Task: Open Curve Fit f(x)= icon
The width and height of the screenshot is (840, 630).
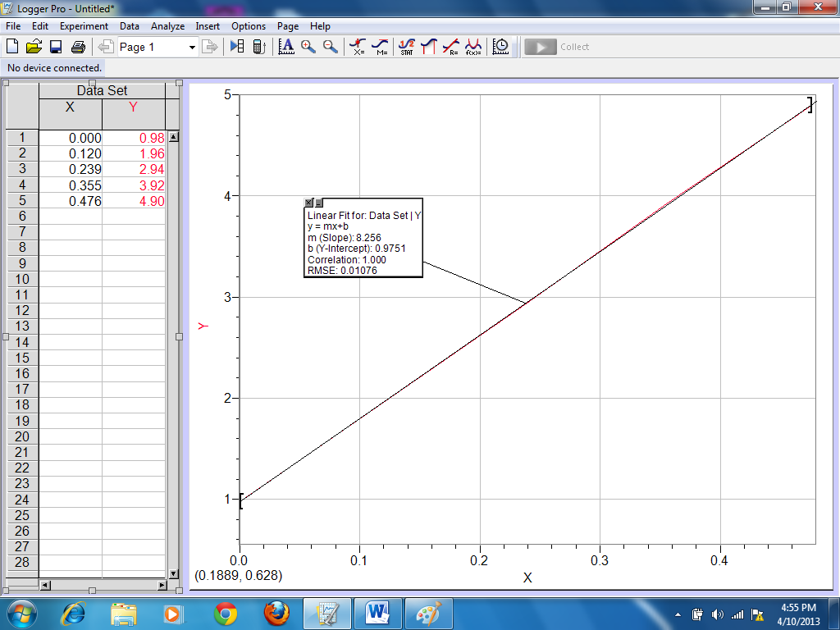Action: point(473,47)
